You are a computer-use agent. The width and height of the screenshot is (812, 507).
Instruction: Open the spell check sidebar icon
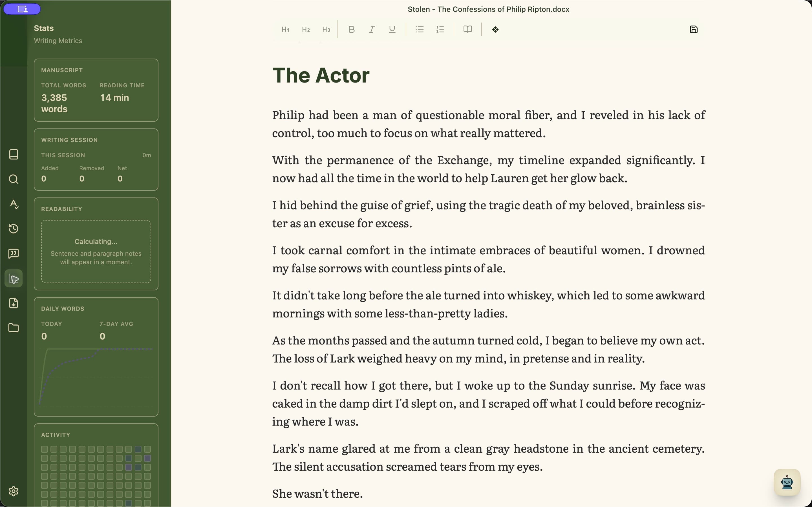(14, 204)
